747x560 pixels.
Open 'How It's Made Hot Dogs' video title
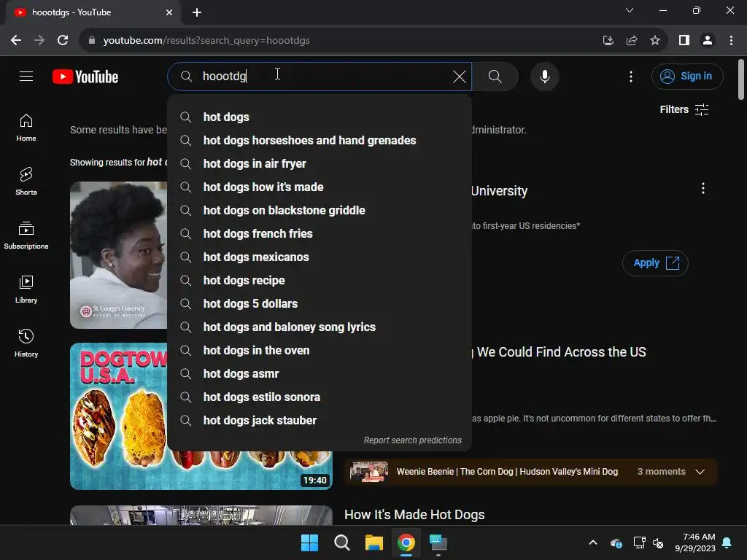click(414, 515)
